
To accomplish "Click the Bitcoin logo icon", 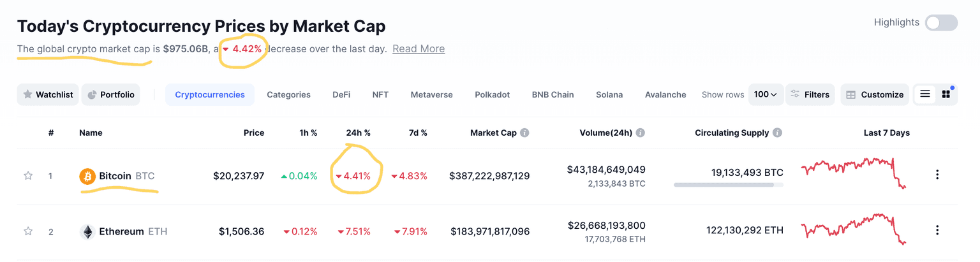I will coord(87,176).
